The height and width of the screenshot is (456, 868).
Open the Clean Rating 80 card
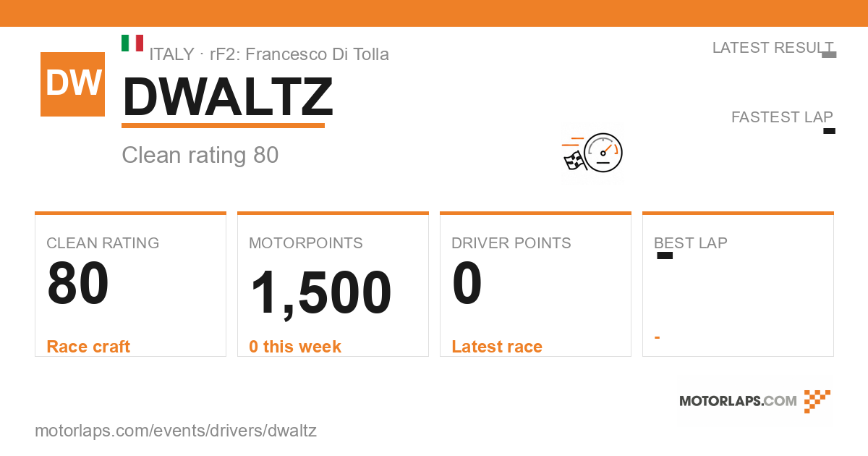click(130, 284)
